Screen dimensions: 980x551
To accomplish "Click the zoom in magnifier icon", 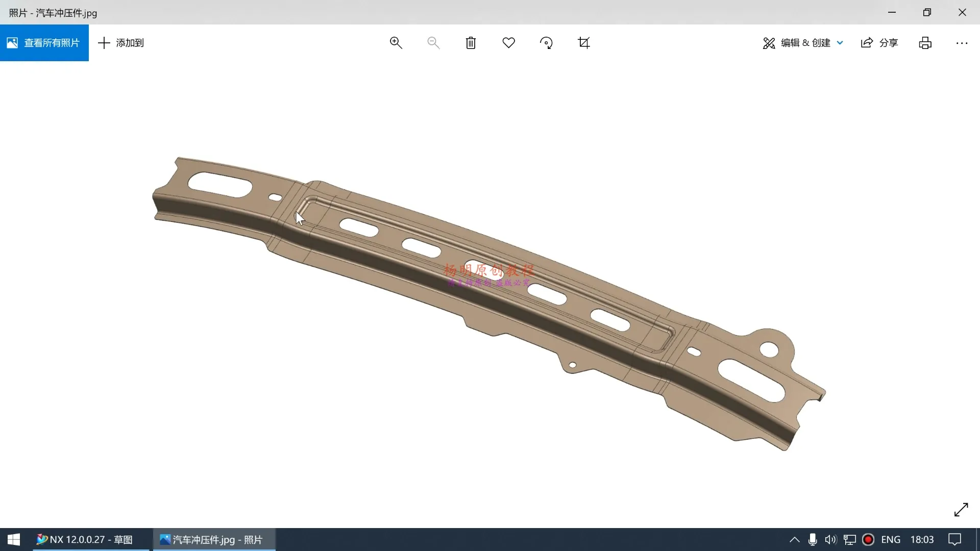I will pyautogui.click(x=396, y=43).
